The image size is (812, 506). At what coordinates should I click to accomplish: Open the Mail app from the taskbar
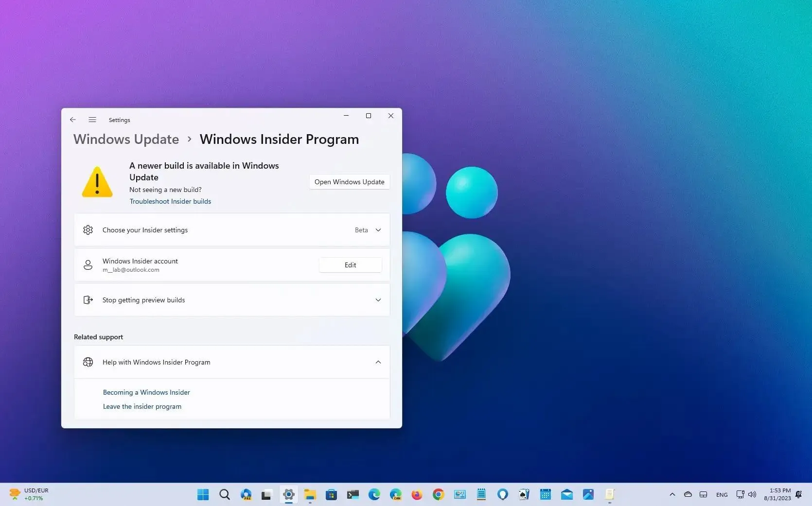click(x=566, y=495)
